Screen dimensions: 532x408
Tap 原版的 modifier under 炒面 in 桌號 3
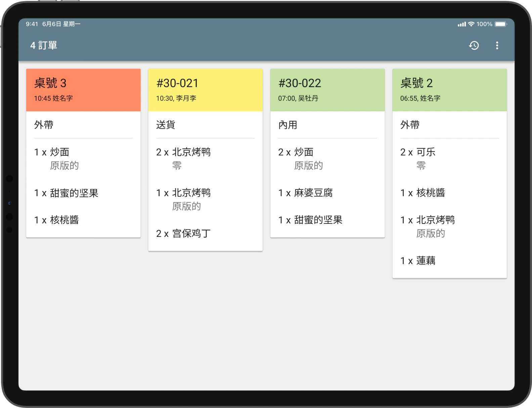click(x=64, y=165)
